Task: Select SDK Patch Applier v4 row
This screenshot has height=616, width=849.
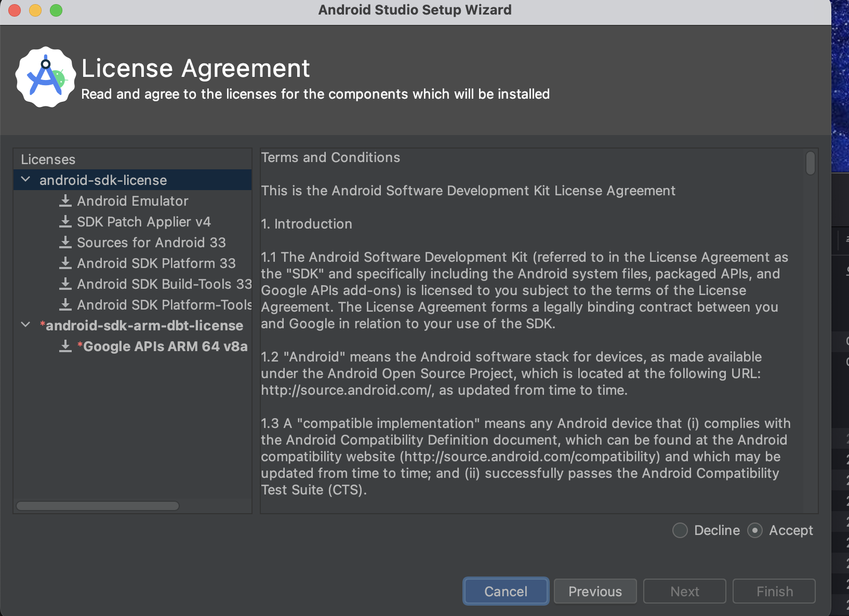Action: tap(132, 222)
